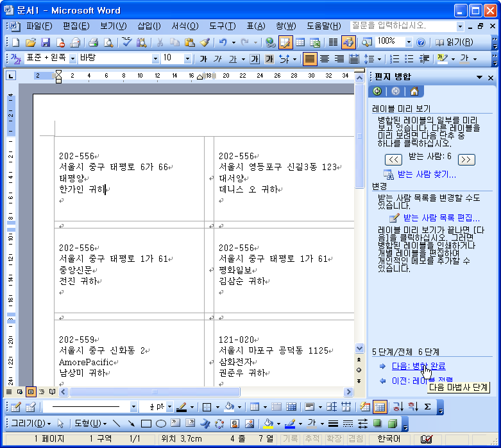Toggle italic formatting

click(x=218, y=59)
